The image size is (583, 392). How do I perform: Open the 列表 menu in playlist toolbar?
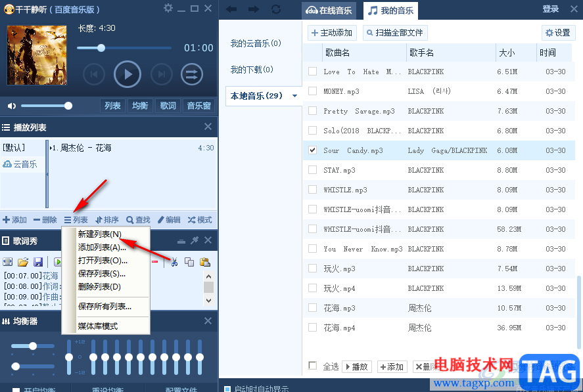(76, 220)
